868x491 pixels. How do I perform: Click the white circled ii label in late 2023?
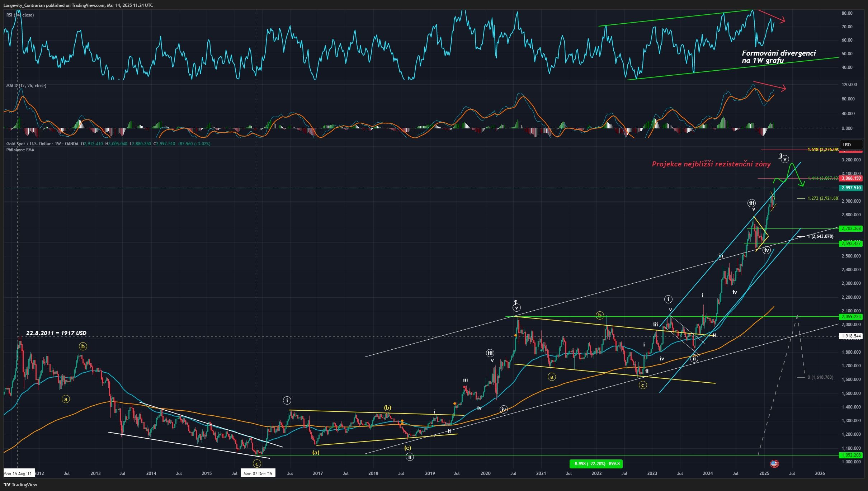tap(694, 358)
